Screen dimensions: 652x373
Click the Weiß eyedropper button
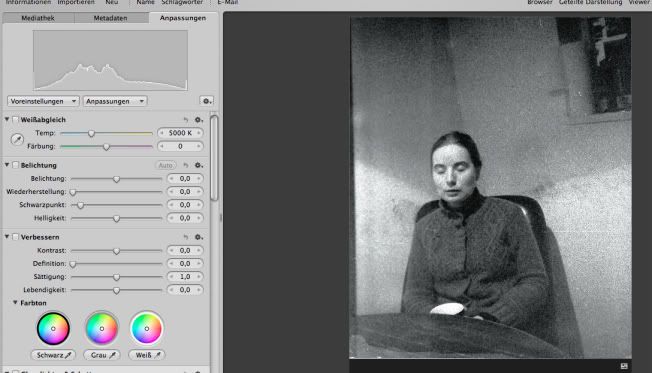pyautogui.click(x=147, y=355)
